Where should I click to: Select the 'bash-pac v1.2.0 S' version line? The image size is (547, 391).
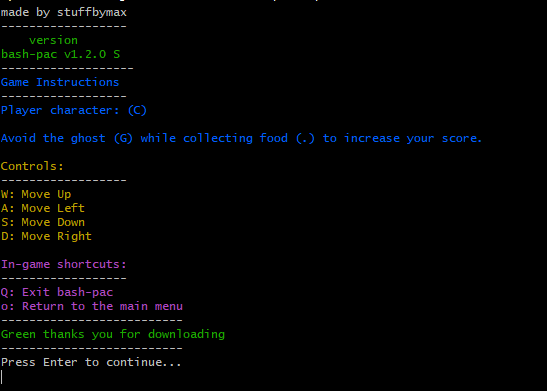click(x=60, y=54)
